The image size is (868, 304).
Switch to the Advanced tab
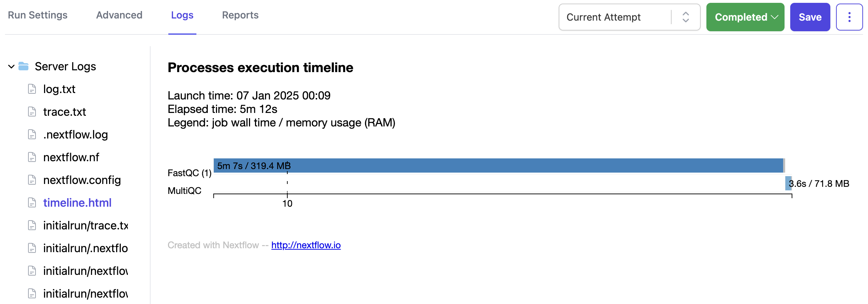point(119,15)
